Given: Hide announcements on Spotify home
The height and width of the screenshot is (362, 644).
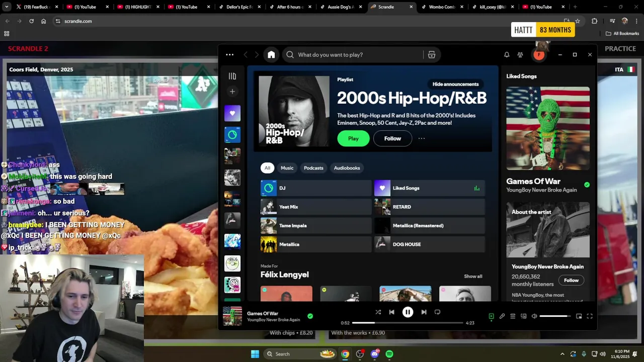Looking at the screenshot, I should click(455, 84).
